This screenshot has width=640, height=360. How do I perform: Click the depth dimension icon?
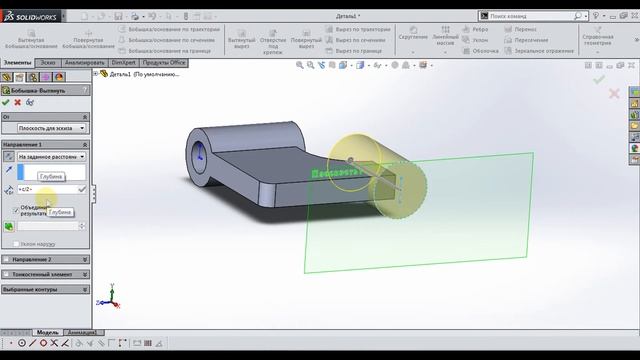9,189
